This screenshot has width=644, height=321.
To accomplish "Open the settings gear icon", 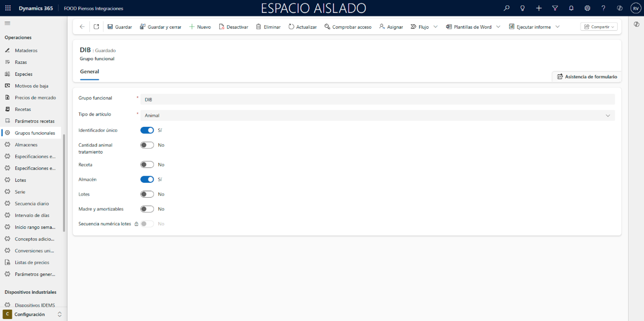I will coord(587,8).
